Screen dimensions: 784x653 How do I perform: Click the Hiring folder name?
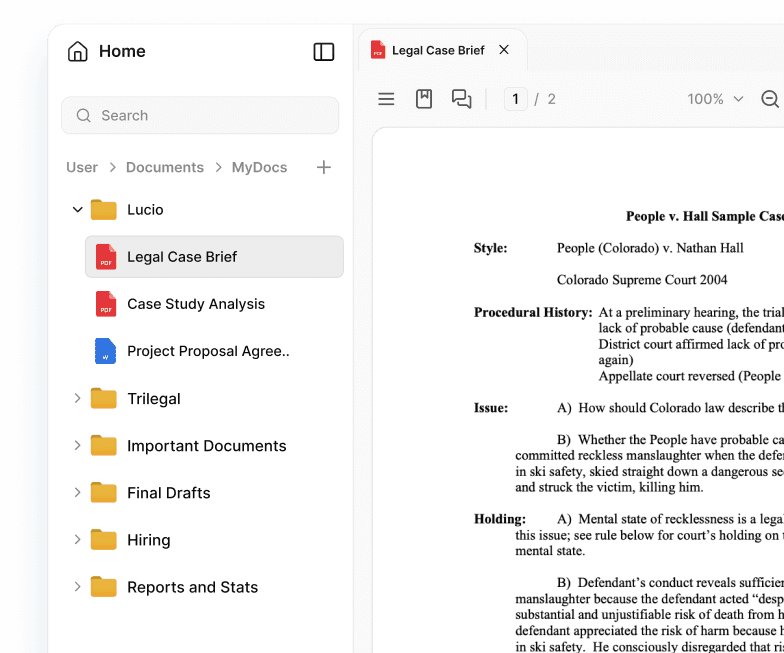tap(148, 540)
